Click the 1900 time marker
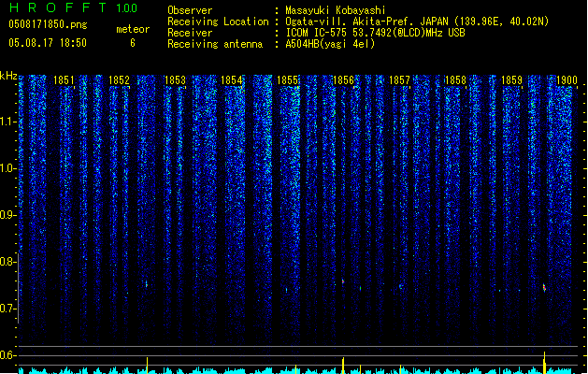 [x=566, y=79]
